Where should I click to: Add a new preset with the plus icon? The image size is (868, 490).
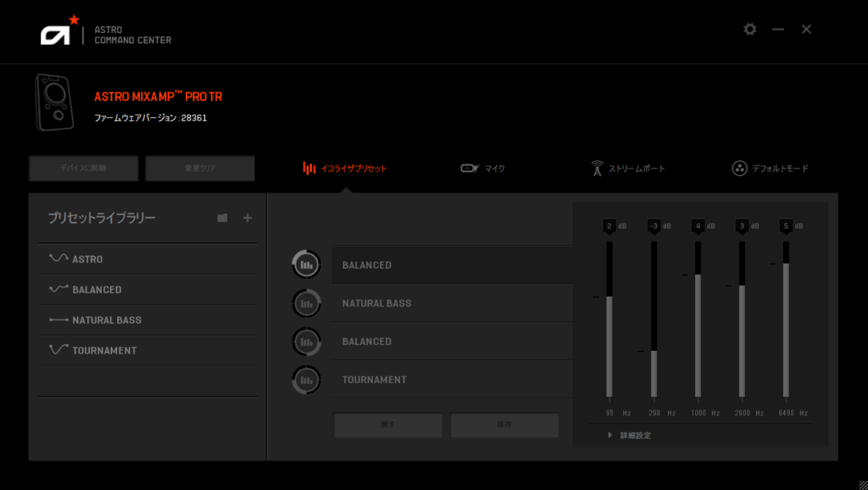click(248, 218)
